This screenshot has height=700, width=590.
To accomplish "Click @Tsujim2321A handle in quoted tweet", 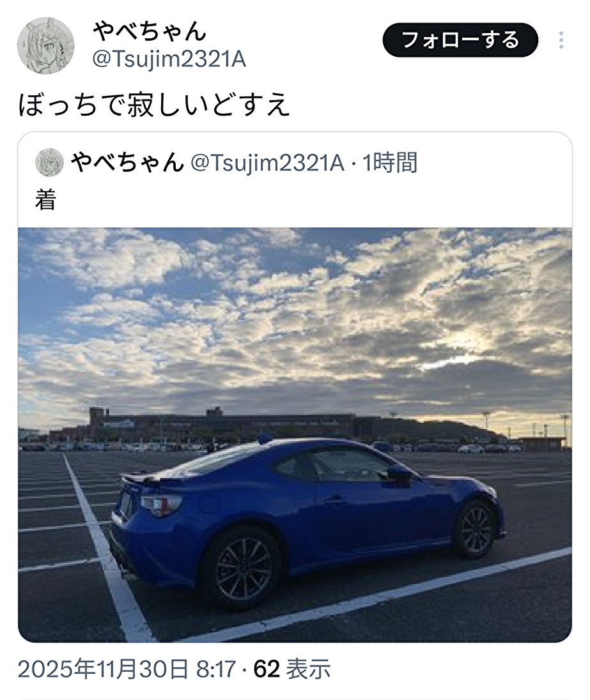I will pos(268,162).
